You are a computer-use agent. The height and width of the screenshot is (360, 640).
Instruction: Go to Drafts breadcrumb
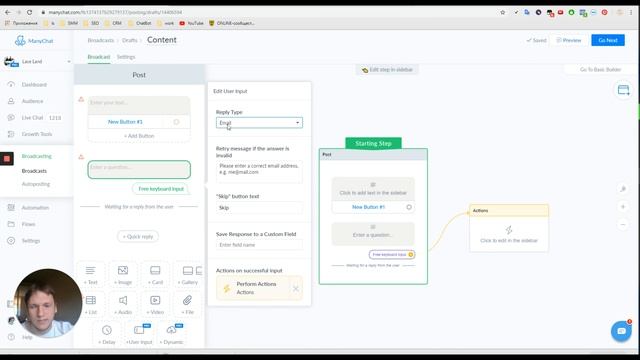(129, 40)
